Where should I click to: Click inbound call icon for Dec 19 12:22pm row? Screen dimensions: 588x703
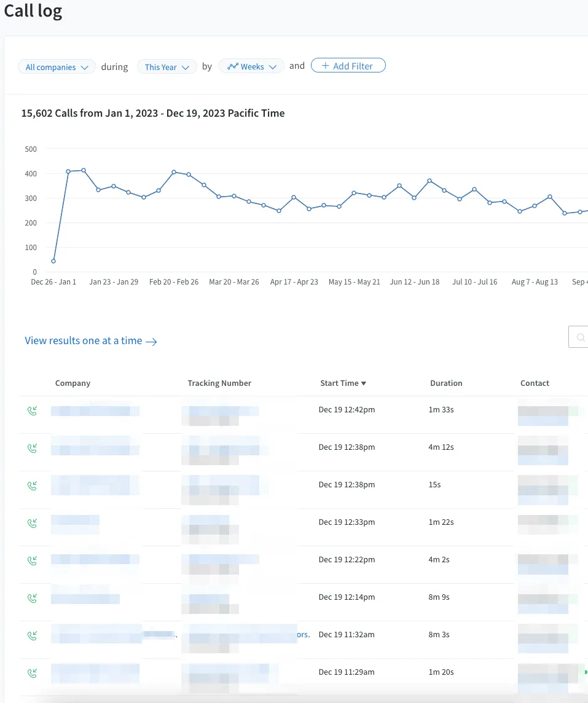click(33, 560)
